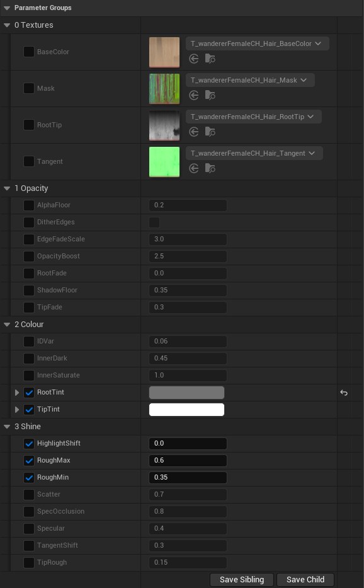
Task: Edit the HighlightShift value field
Action: (x=188, y=443)
